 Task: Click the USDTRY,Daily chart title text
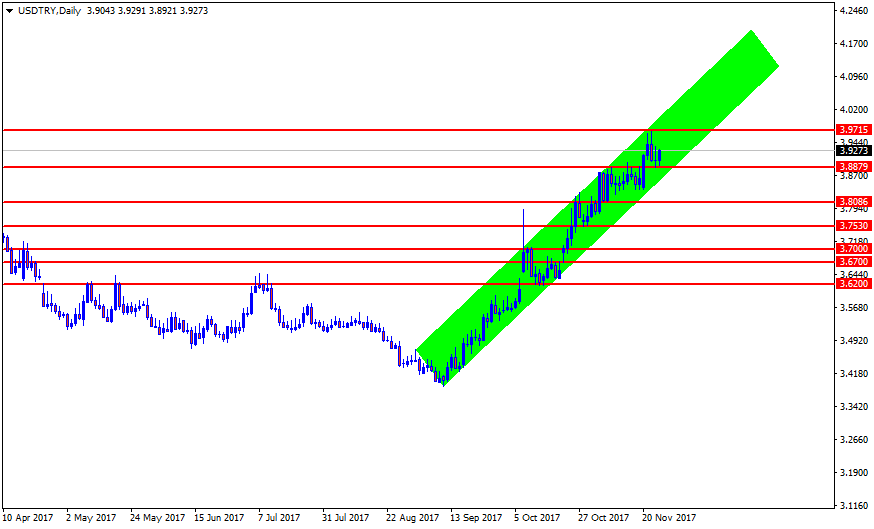tap(50, 9)
